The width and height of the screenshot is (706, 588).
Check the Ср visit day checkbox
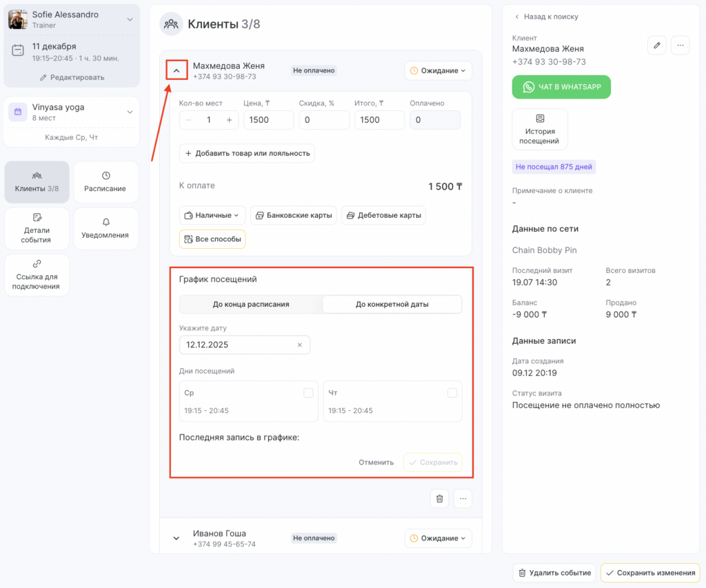[x=308, y=393]
